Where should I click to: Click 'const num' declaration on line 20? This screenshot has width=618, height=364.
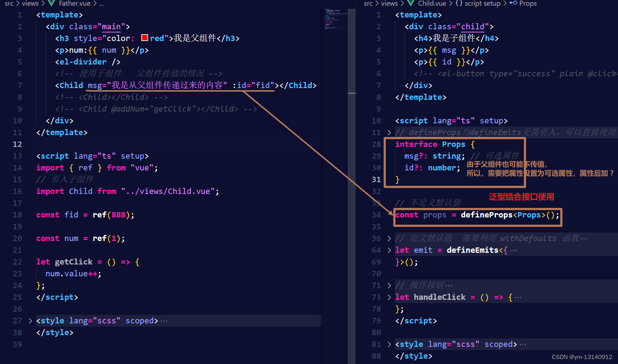(x=57, y=239)
